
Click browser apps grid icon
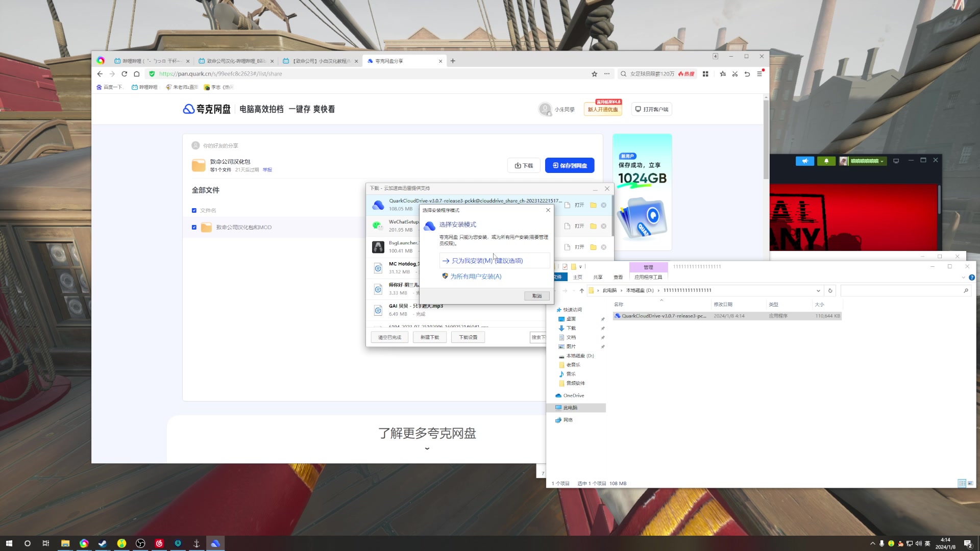(705, 74)
